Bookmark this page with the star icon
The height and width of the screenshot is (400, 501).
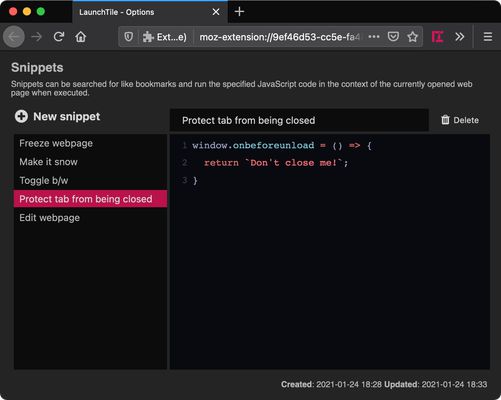click(x=413, y=37)
